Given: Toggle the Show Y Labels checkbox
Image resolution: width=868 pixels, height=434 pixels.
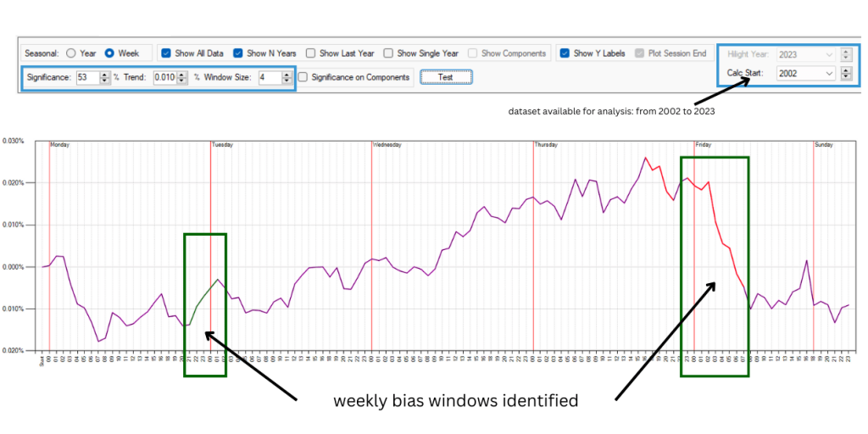Looking at the screenshot, I should pyautogui.click(x=565, y=53).
